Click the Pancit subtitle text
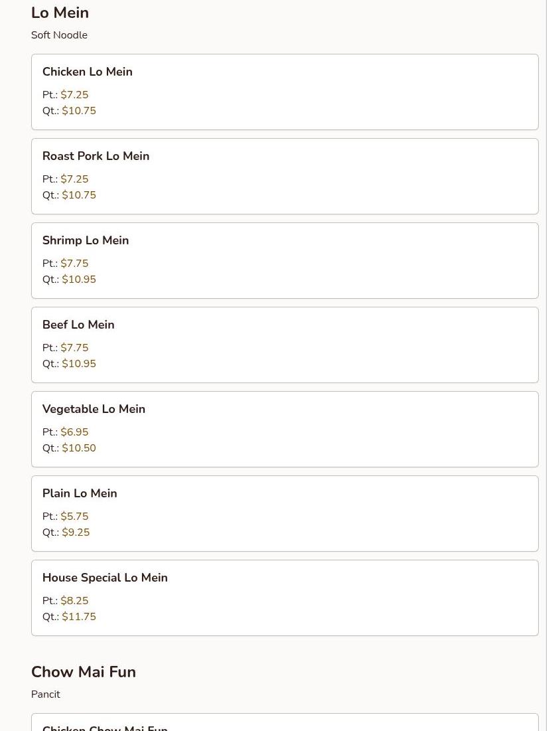The height and width of the screenshot is (731, 560). (46, 694)
